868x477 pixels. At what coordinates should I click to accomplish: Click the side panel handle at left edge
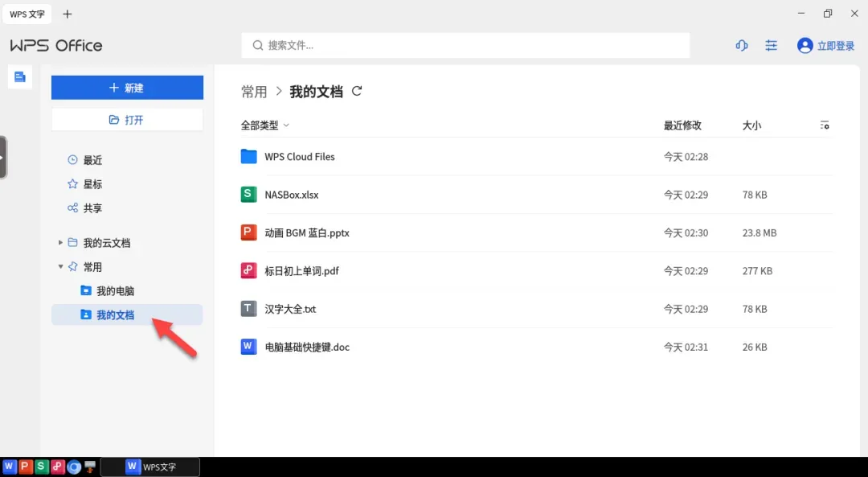pyautogui.click(x=2, y=158)
